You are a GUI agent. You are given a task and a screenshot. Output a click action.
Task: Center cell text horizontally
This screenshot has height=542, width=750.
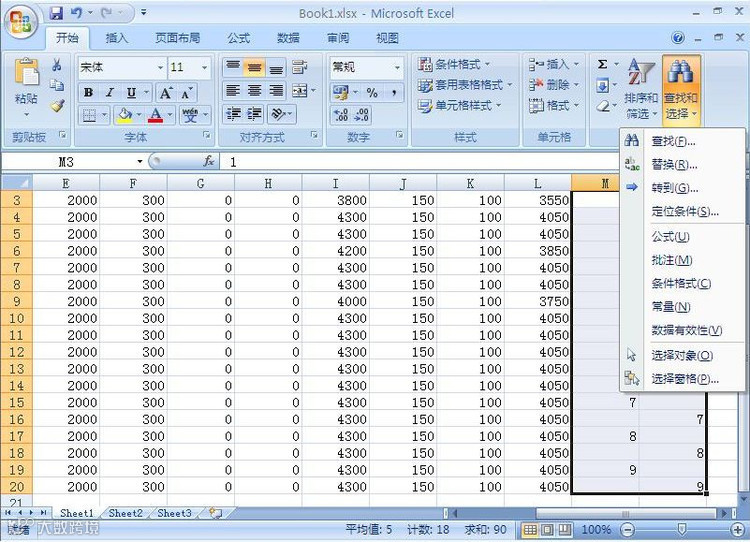click(x=254, y=90)
